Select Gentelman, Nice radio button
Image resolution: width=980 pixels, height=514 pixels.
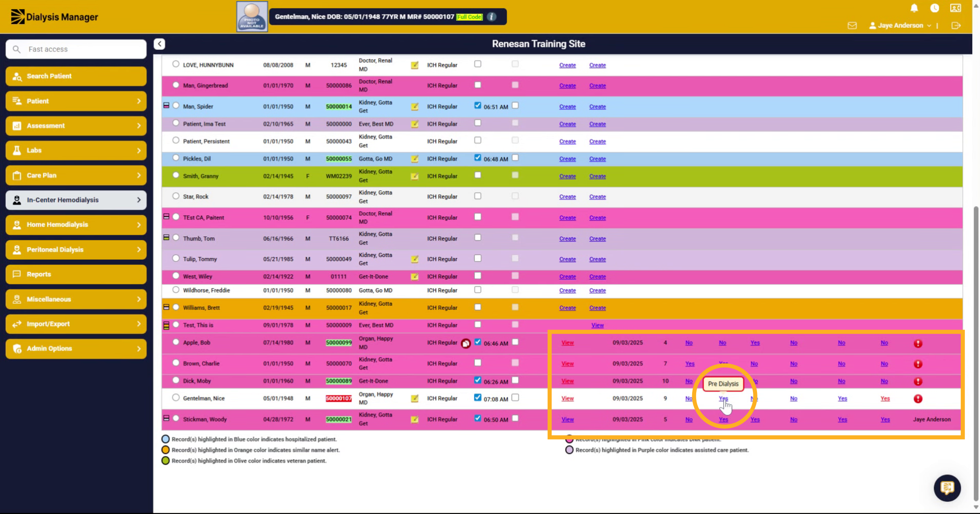point(176,398)
